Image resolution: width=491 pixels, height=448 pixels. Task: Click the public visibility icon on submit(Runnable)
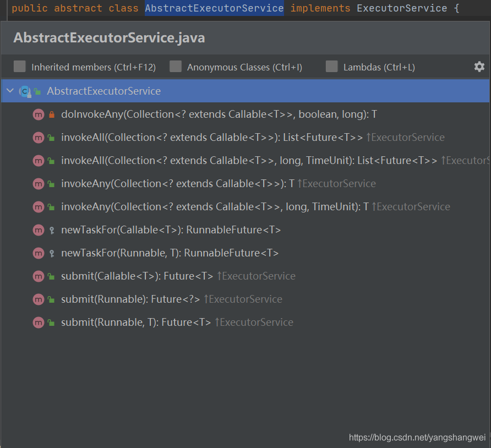click(52, 299)
